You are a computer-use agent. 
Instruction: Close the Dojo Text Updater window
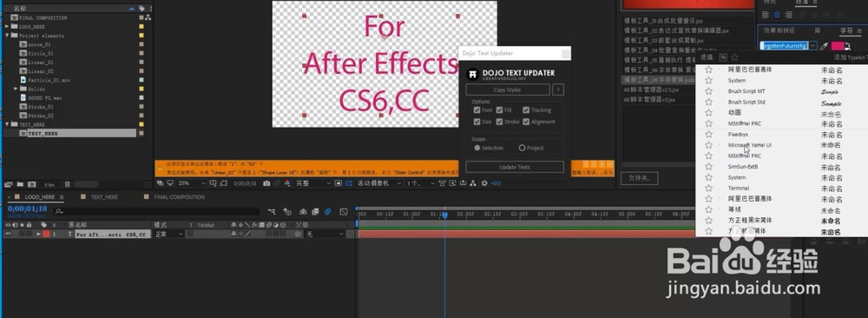tap(565, 53)
